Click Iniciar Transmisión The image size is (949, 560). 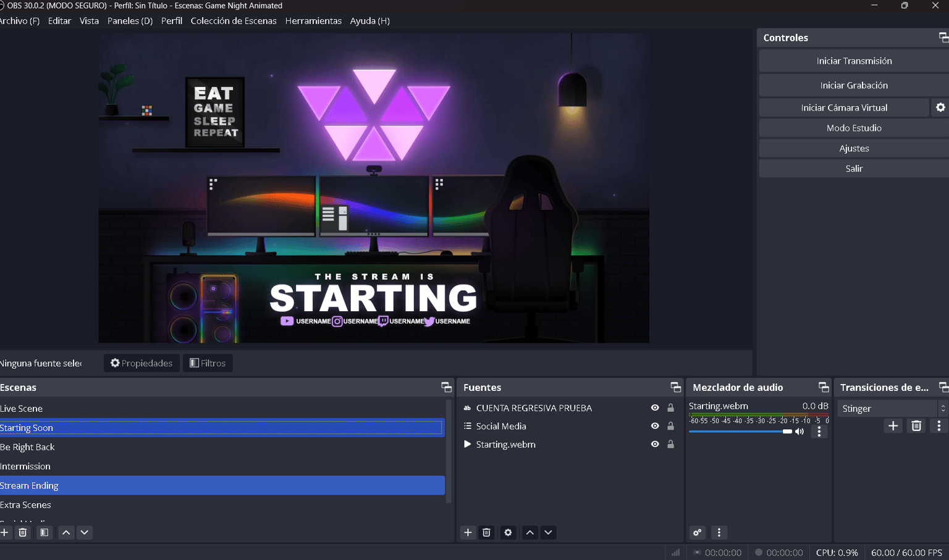[854, 61]
